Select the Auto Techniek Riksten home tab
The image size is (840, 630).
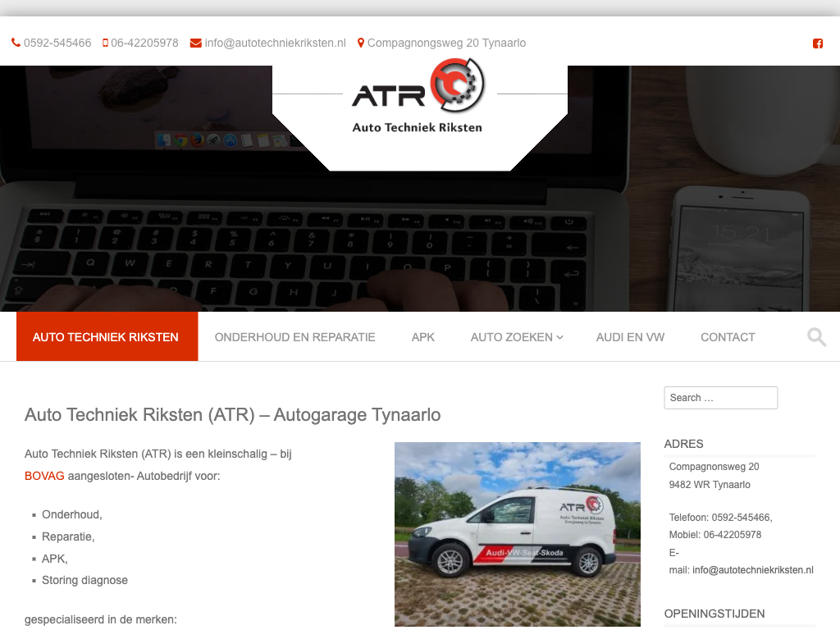point(106,337)
